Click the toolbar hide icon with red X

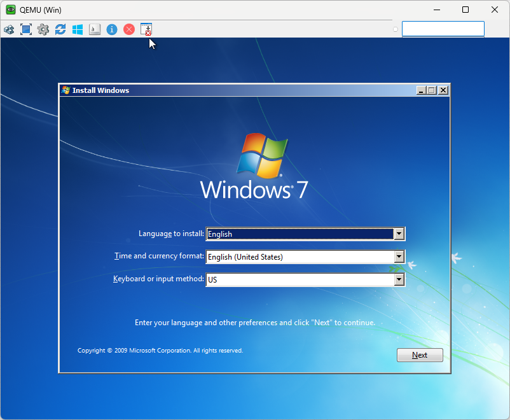click(146, 29)
